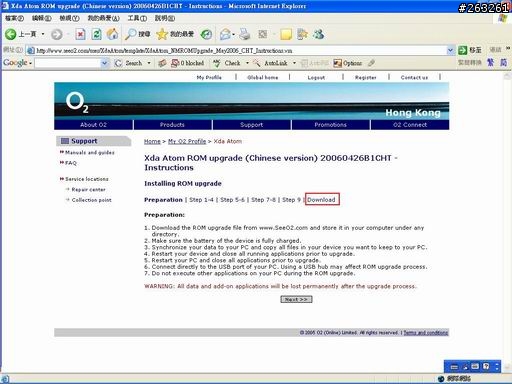512x384 pixels.
Task: Open Manuals and guides in the sidebar
Action: [x=90, y=152]
